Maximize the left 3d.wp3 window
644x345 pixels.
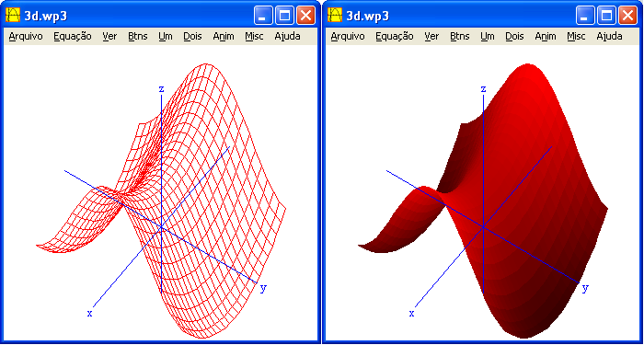[284, 16]
